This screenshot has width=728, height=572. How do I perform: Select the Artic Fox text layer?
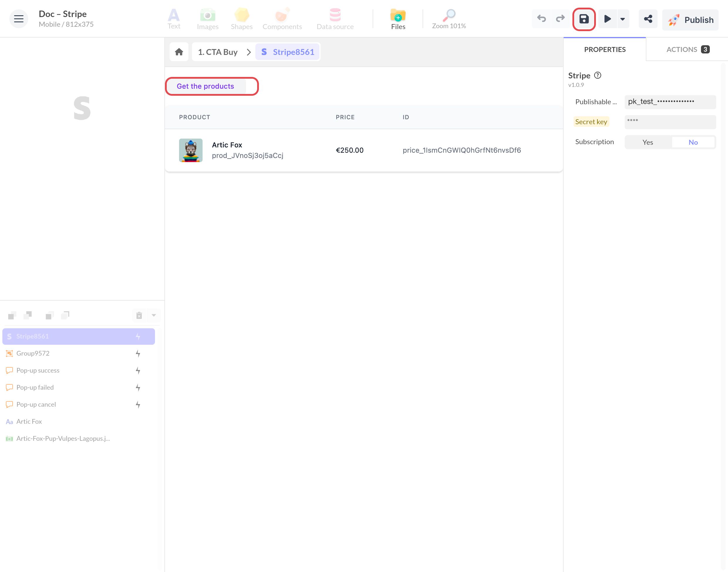(x=79, y=422)
